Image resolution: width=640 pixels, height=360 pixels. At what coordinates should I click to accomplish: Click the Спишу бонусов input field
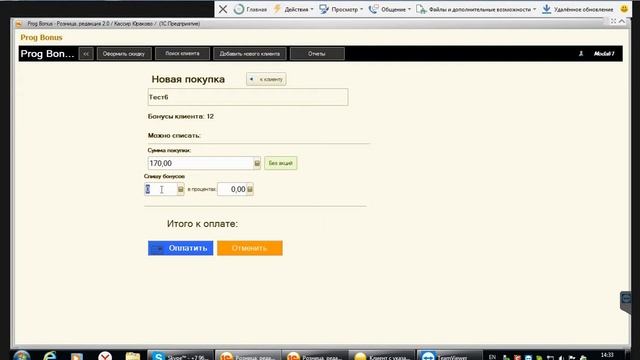pos(160,189)
